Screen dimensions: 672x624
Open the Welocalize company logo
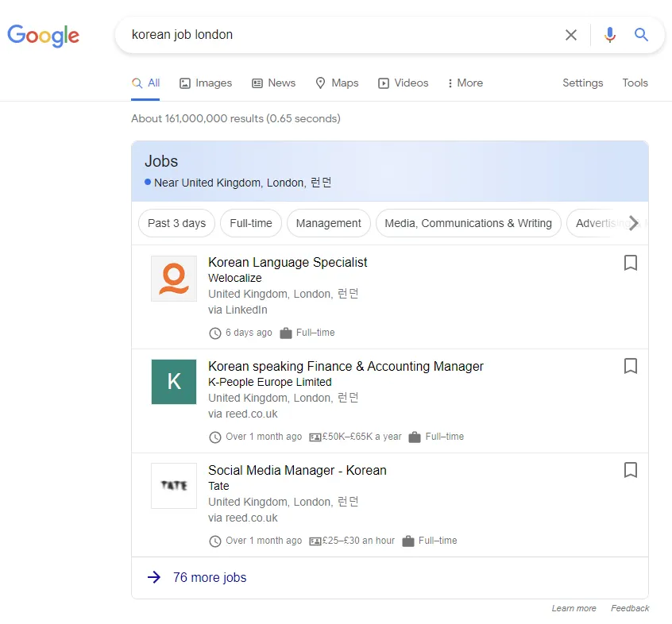click(x=174, y=279)
